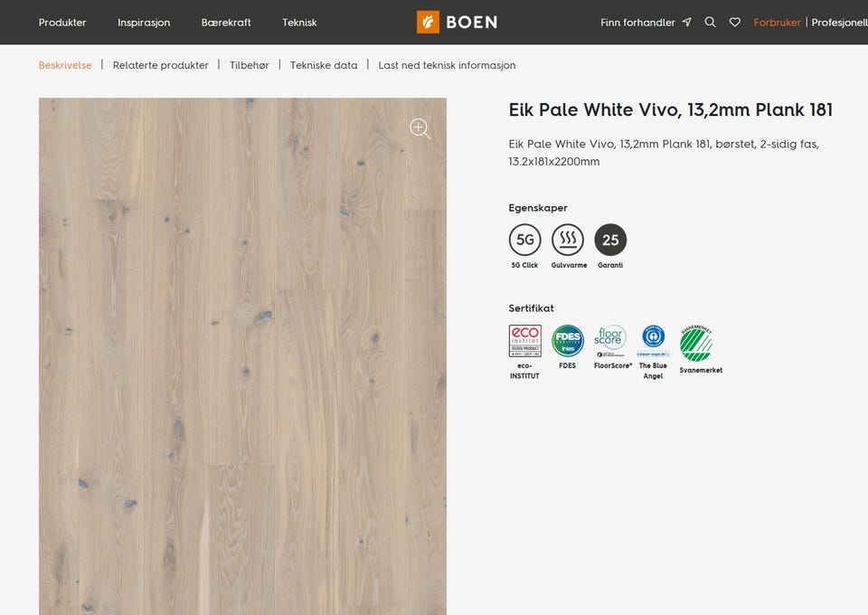Click the Finn forhandler location arrow icon

point(687,22)
